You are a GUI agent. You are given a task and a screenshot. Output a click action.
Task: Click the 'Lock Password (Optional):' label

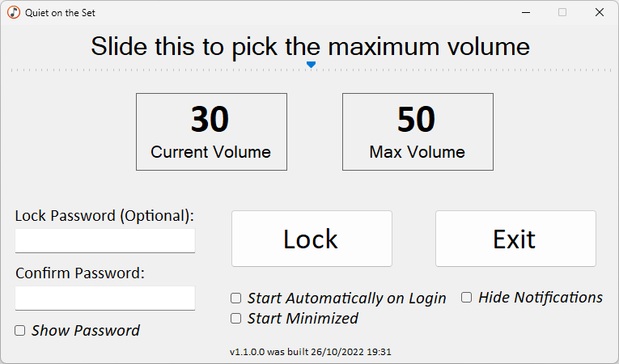click(104, 216)
